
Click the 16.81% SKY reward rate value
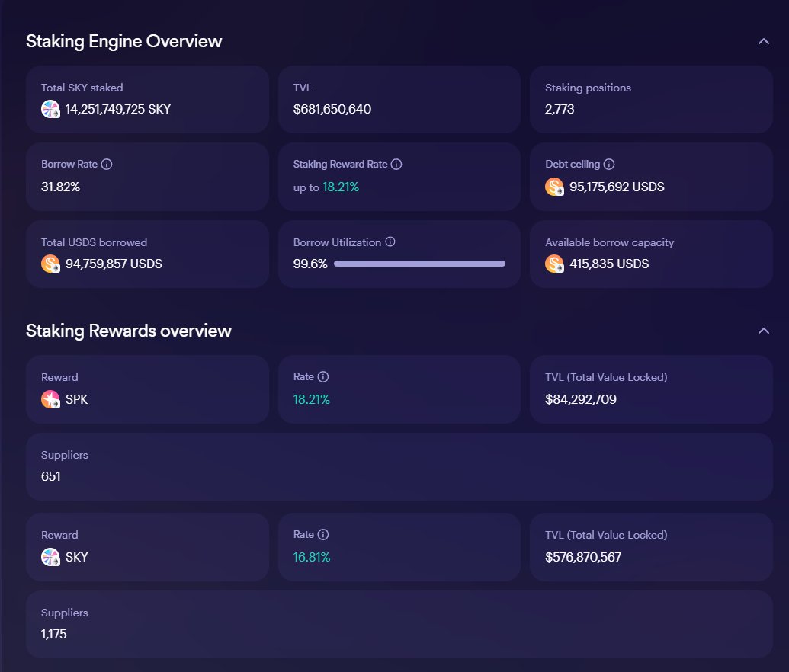(312, 557)
